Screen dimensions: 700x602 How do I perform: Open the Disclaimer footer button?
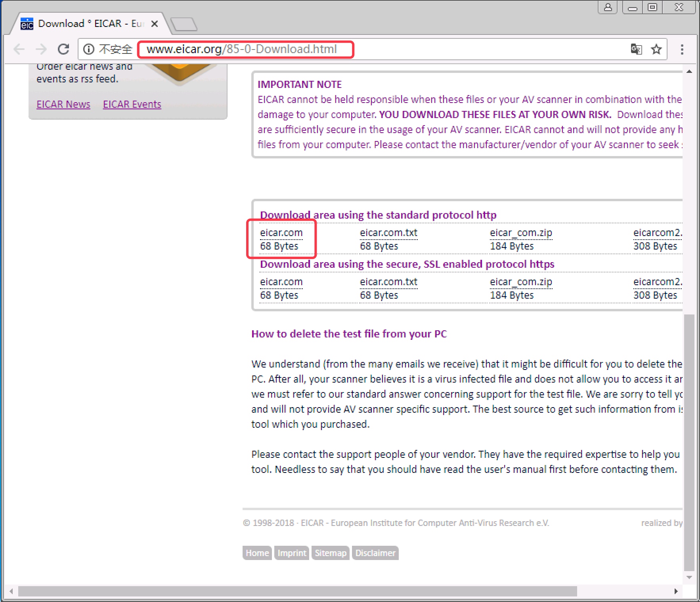[x=375, y=553]
